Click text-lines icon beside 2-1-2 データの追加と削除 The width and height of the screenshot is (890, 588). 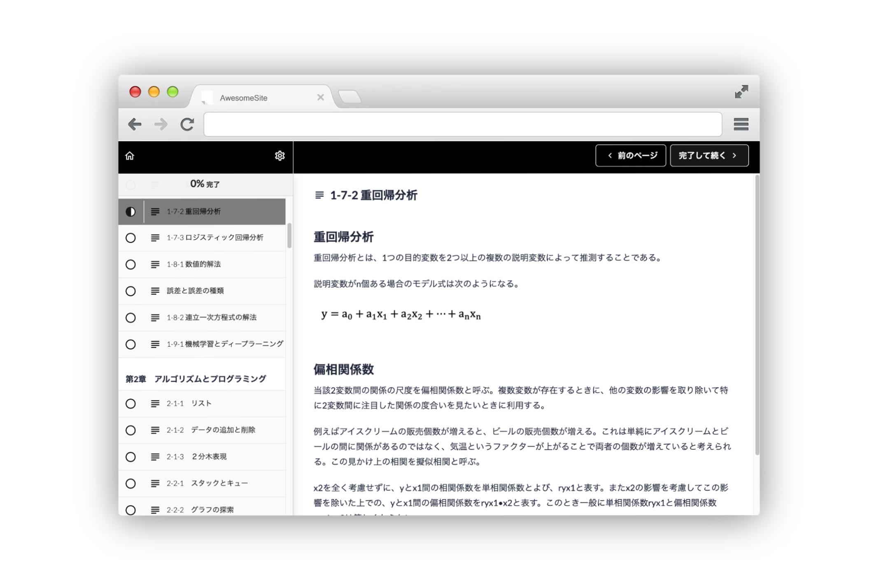[155, 430]
